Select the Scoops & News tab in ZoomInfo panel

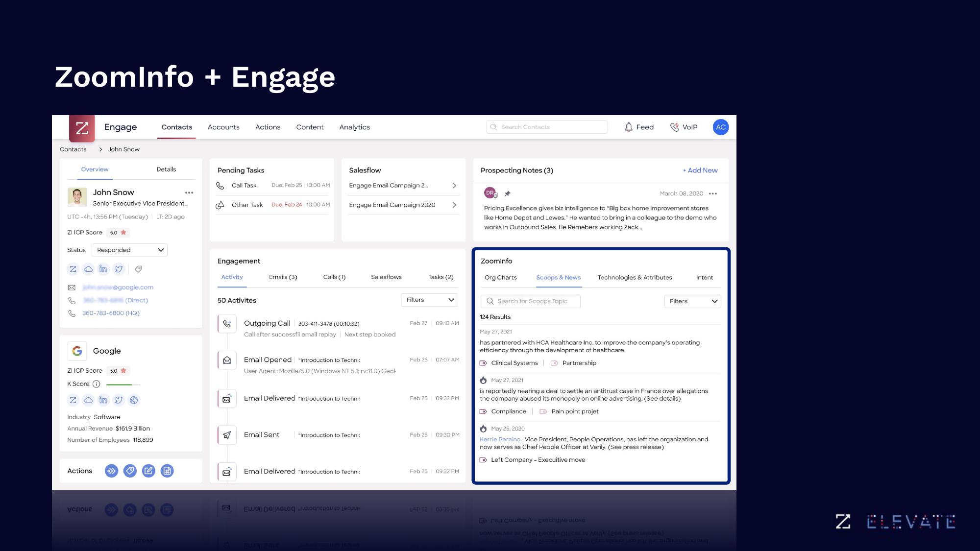(557, 277)
